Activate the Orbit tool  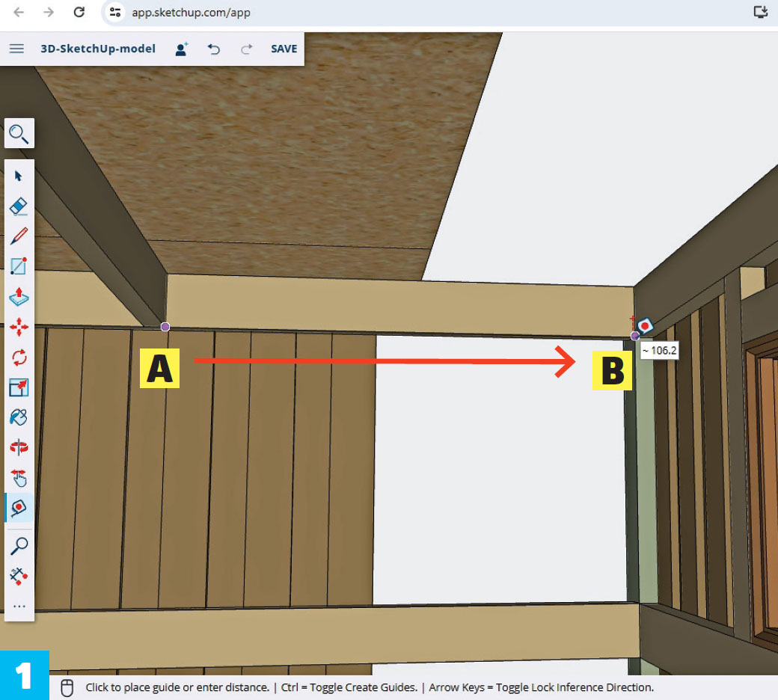[19, 447]
